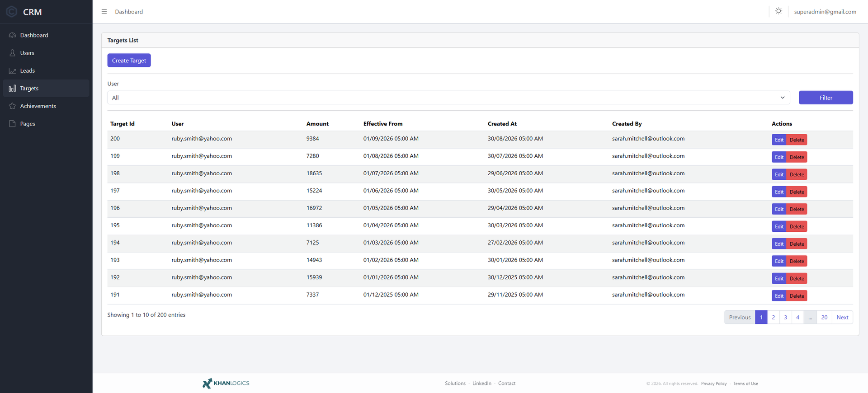Click the Previous pagination button
The width and height of the screenshot is (868, 393).
[x=740, y=318]
